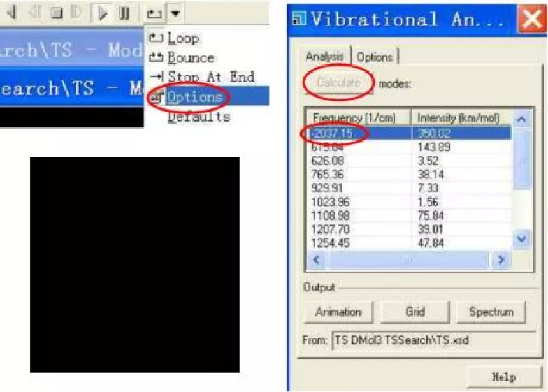The image size is (548, 392).
Task: Click the Calculate button
Action: point(338,82)
